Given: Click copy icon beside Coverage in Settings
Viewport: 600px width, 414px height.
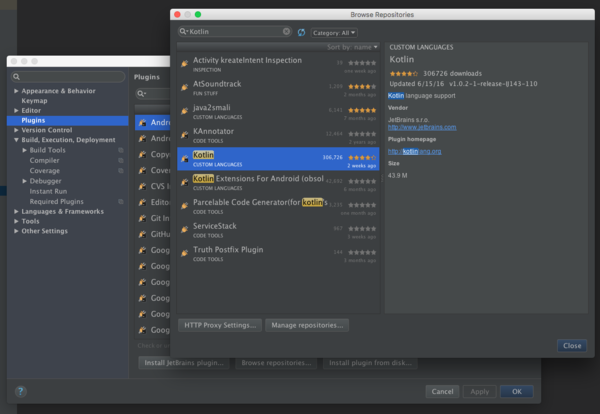Looking at the screenshot, I should pos(121,171).
